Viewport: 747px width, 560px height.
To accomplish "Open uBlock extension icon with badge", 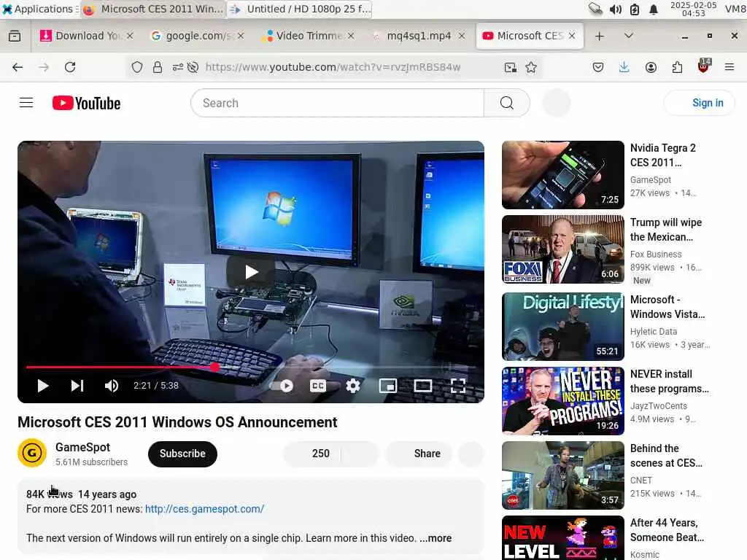I will tap(704, 66).
